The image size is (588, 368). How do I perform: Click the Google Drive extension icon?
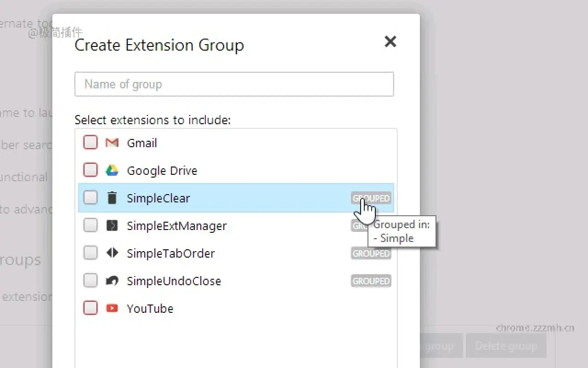pyautogui.click(x=112, y=170)
